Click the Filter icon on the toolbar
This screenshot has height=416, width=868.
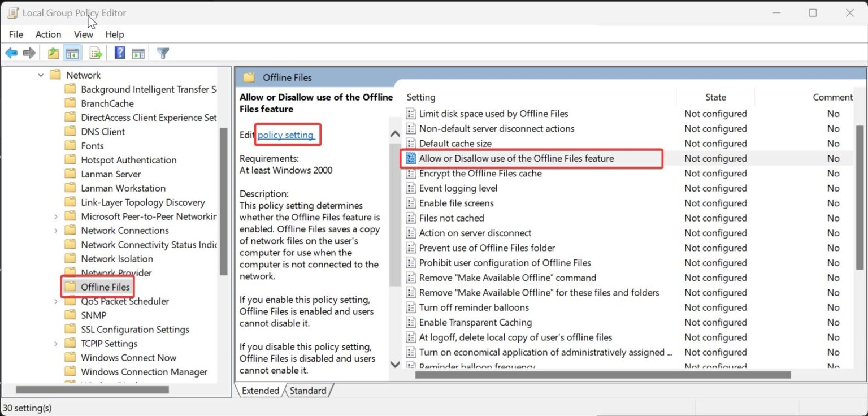point(163,53)
